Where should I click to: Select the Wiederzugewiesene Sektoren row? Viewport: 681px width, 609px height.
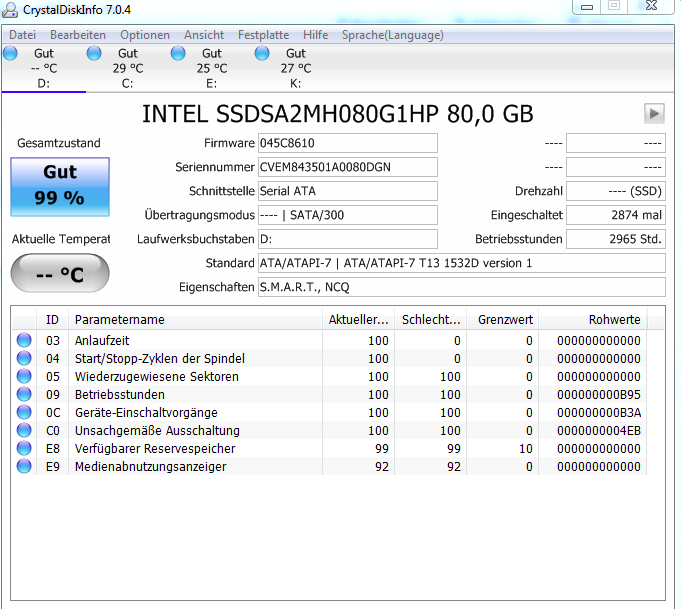pyautogui.click(x=330, y=376)
